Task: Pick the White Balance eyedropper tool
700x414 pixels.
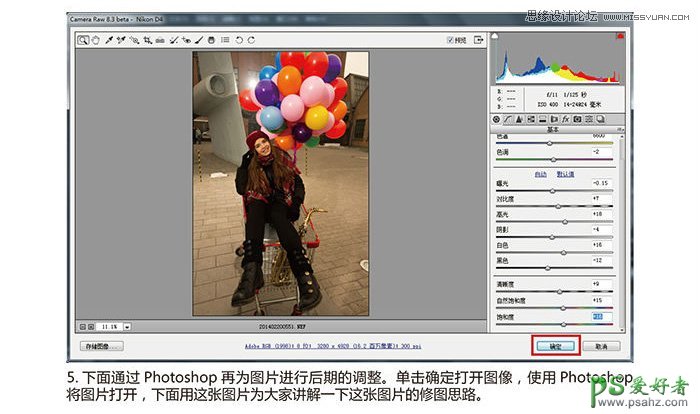Action: (x=108, y=41)
